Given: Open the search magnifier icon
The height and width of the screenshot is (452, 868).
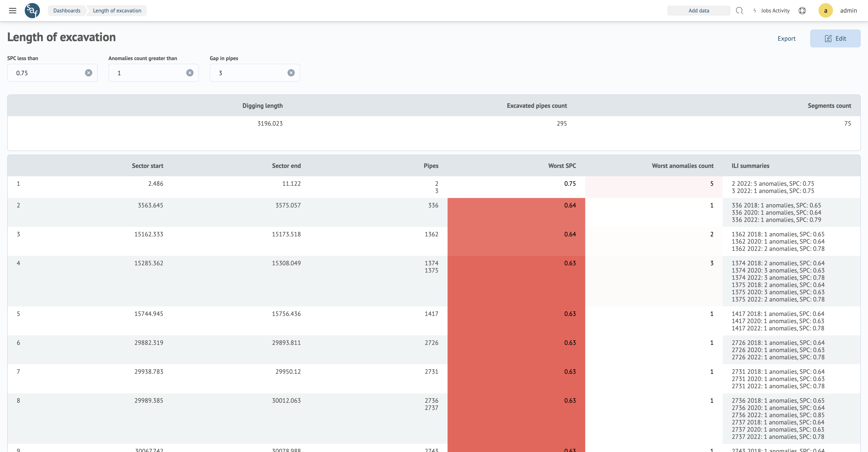Looking at the screenshot, I should (739, 10).
